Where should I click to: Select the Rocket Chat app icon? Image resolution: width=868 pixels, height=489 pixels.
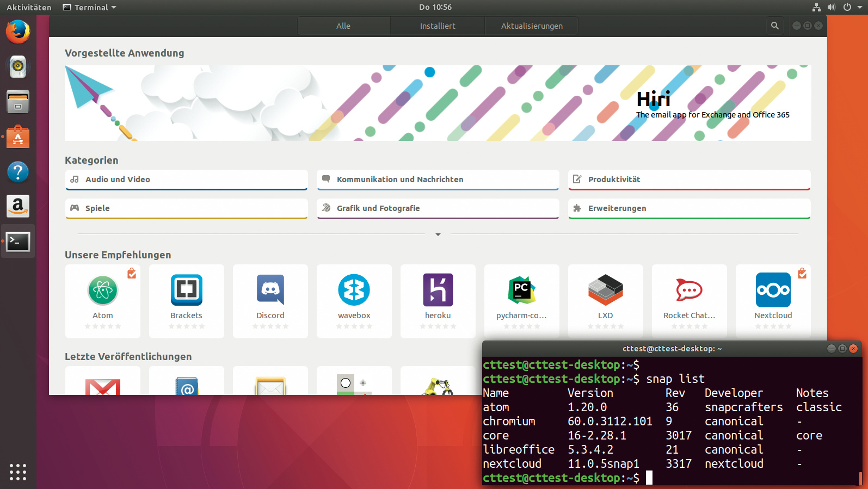[689, 290]
